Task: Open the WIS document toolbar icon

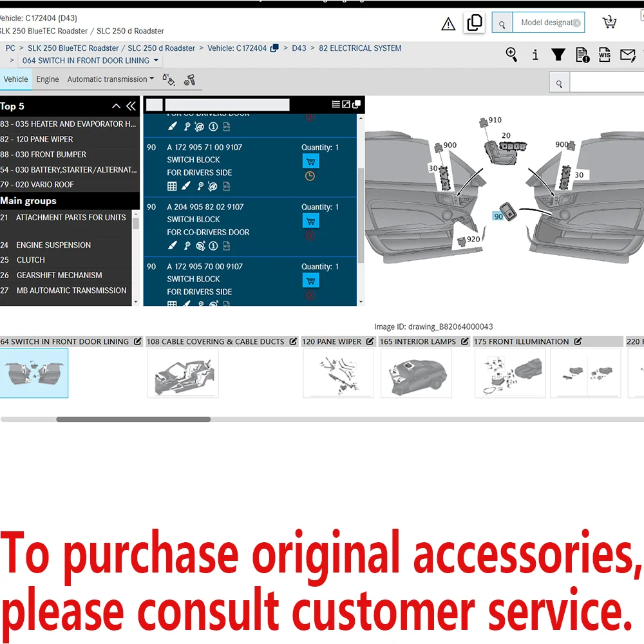Action: (605, 55)
